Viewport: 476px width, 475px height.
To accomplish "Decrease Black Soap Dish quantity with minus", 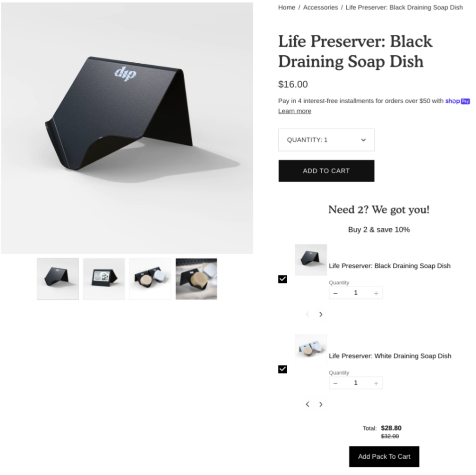I will 336,293.
